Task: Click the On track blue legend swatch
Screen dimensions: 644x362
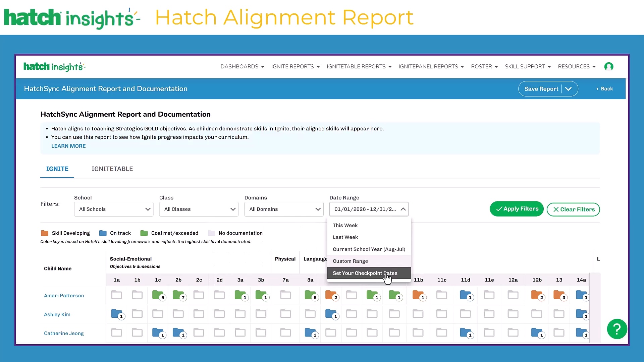Action: pyautogui.click(x=103, y=233)
